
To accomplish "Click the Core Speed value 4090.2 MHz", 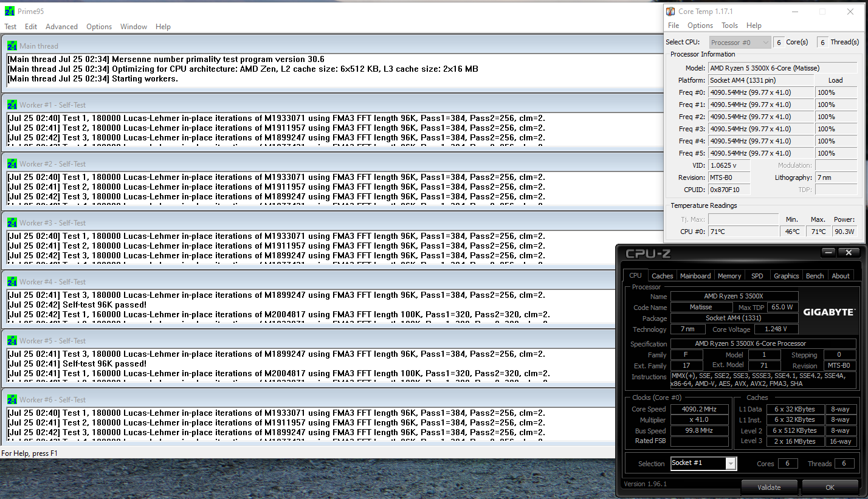I will (700, 409).
